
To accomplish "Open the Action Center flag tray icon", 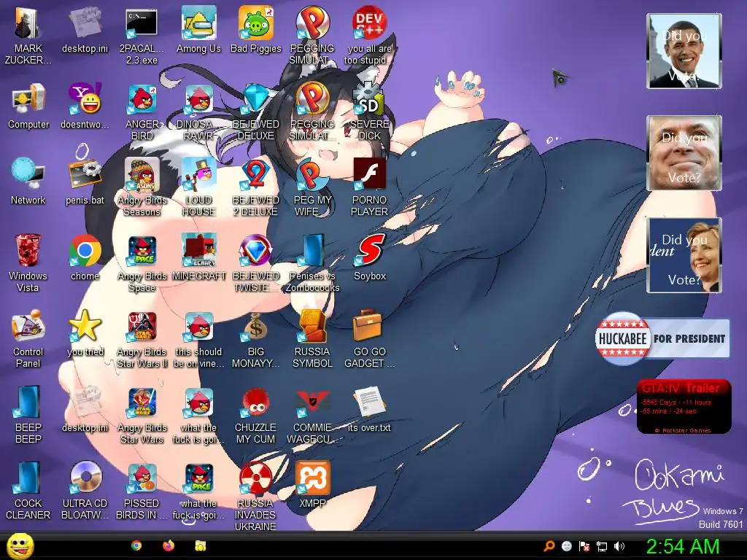I will 584,546.
